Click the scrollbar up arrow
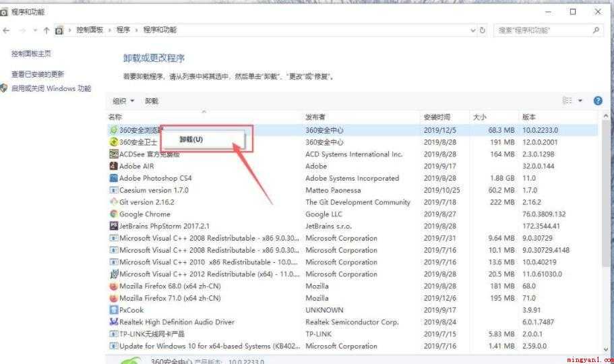Screen dimensions: 614x364 (x=606, y=116)
